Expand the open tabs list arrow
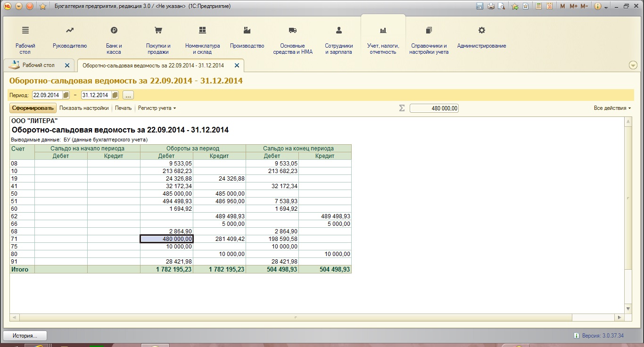This screenshot has width=644, height=347. [x=633, y=65]
